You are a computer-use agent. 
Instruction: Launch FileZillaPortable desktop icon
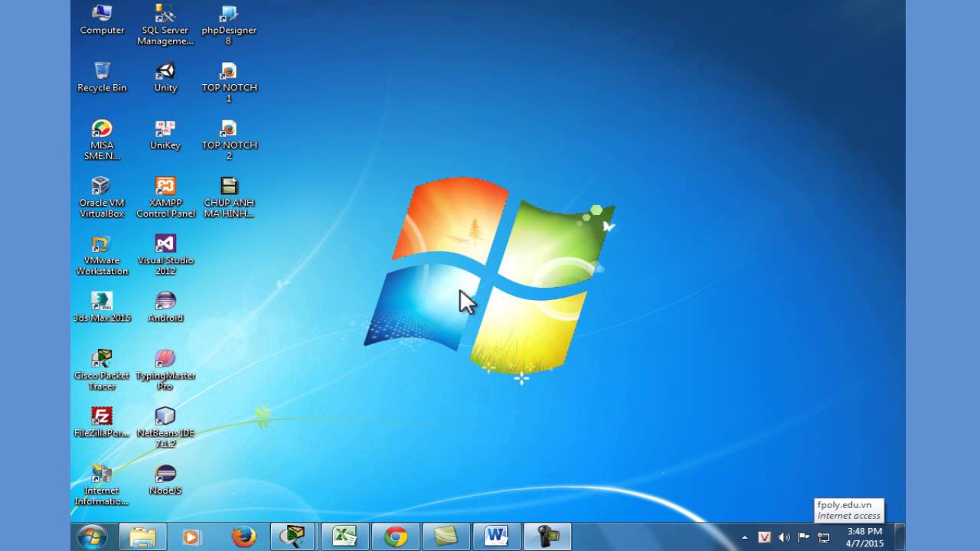click(102, 422)
